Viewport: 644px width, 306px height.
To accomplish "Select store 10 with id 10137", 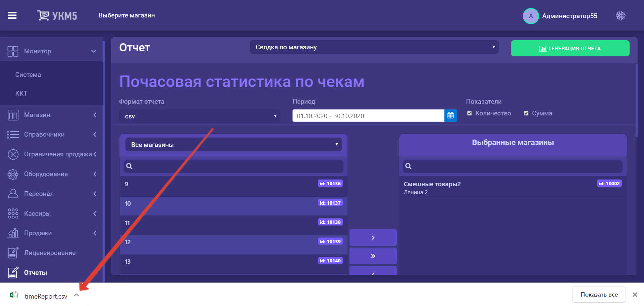I will point(233,206).
